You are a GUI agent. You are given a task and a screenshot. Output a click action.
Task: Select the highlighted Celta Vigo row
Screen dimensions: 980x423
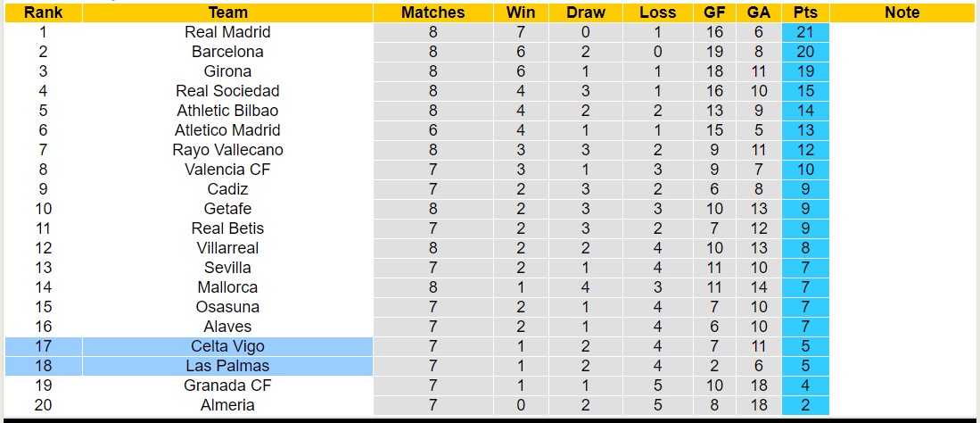click(x=227, y=346)
